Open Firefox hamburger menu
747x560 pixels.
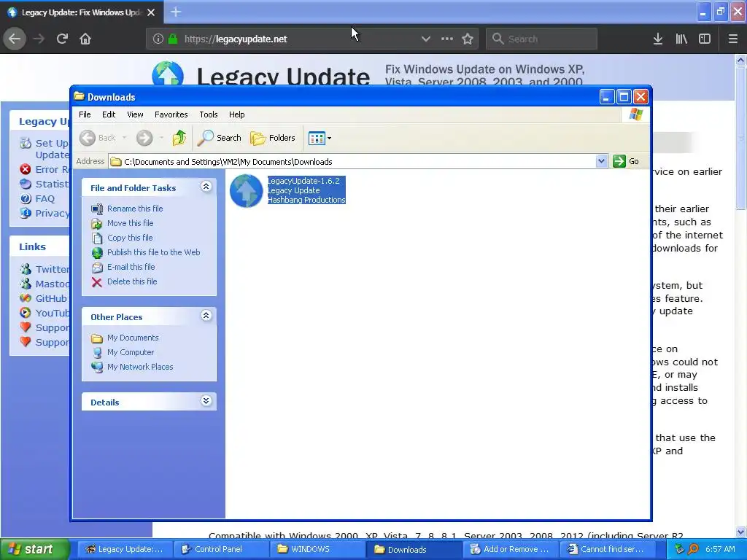pyautogui.click(x=732, y=39)
